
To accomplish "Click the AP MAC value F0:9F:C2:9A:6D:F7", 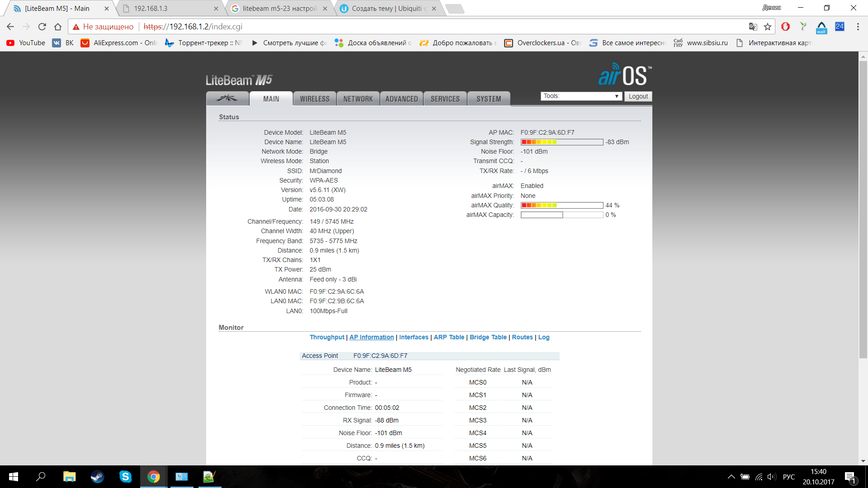I will [547, 133].
